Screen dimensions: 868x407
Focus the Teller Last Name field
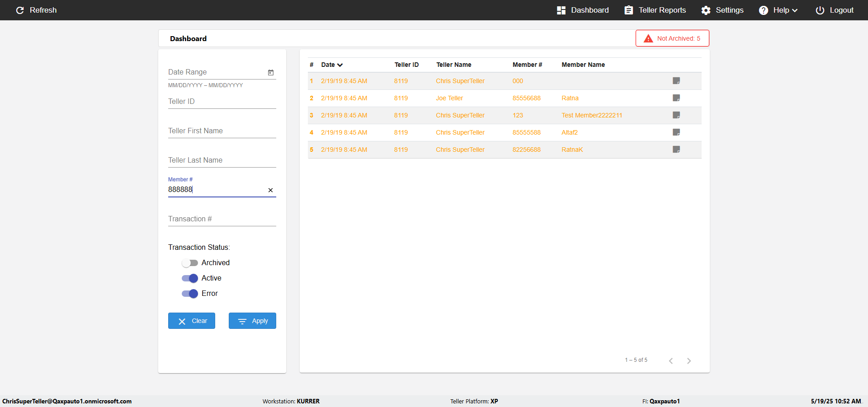tap(222, 160)
